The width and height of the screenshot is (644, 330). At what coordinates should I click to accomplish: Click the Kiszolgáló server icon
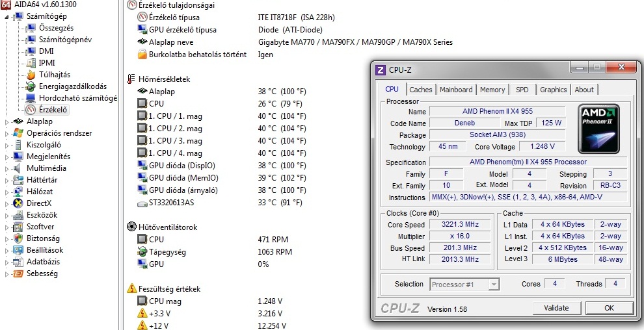point(18,145)
